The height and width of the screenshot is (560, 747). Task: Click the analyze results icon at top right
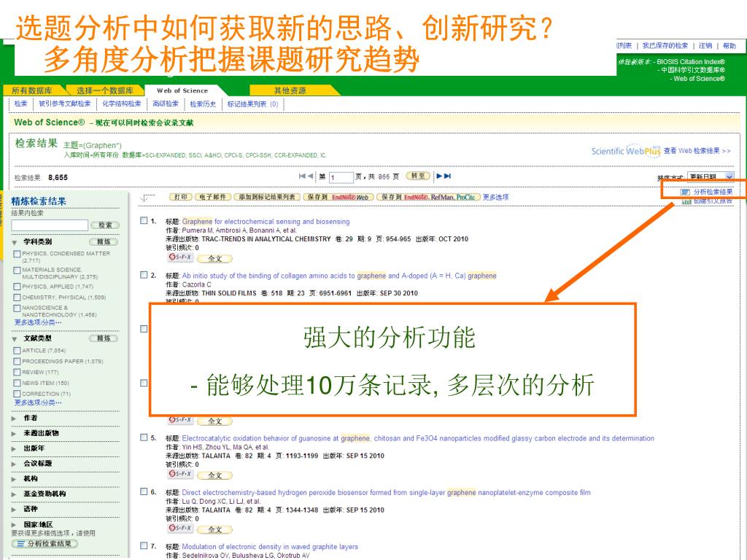685,192
